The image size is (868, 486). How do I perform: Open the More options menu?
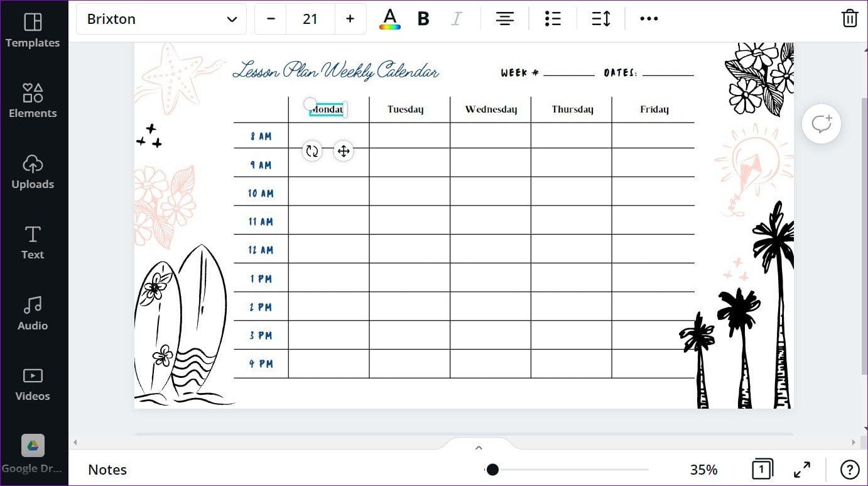pyautogui.click(x=649, y=19)
